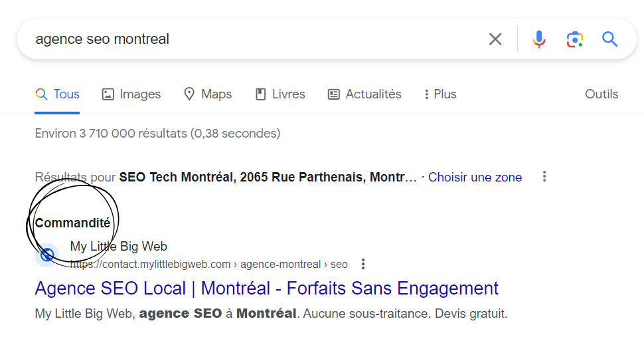Click the My Little Big Web favicon
The width and height of the screenshot is (644, 351).
coord(47,255)
